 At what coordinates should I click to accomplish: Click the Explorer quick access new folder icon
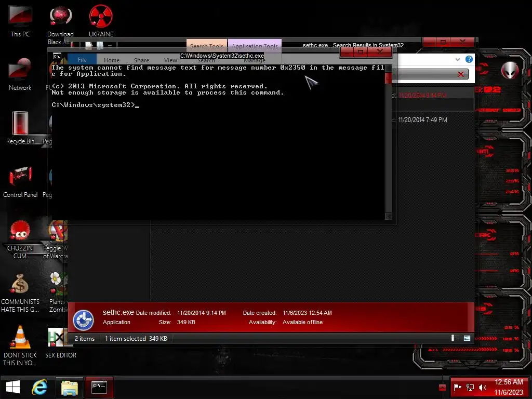tap(100, 45)
